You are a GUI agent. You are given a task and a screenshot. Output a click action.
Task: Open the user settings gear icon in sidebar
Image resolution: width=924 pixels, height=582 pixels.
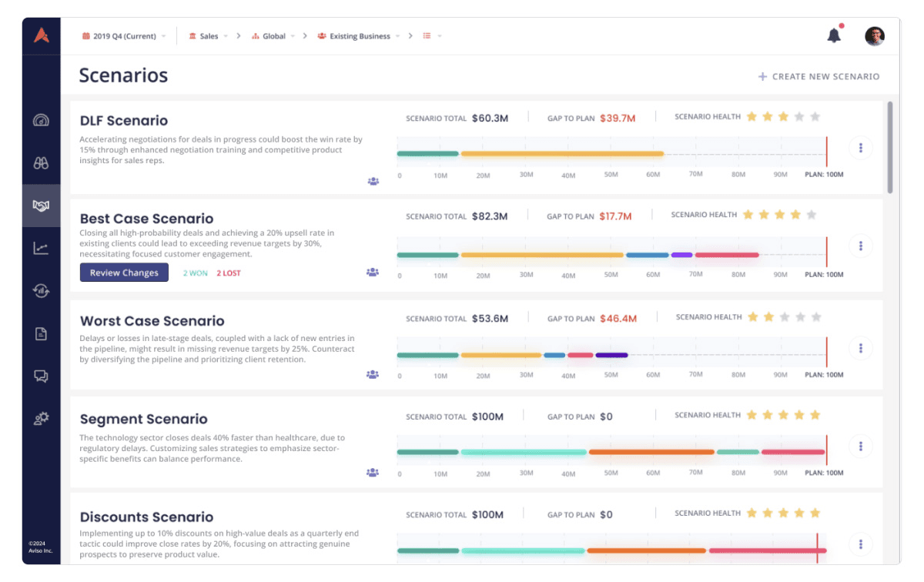pyautogui.click(x=41, y=418)
